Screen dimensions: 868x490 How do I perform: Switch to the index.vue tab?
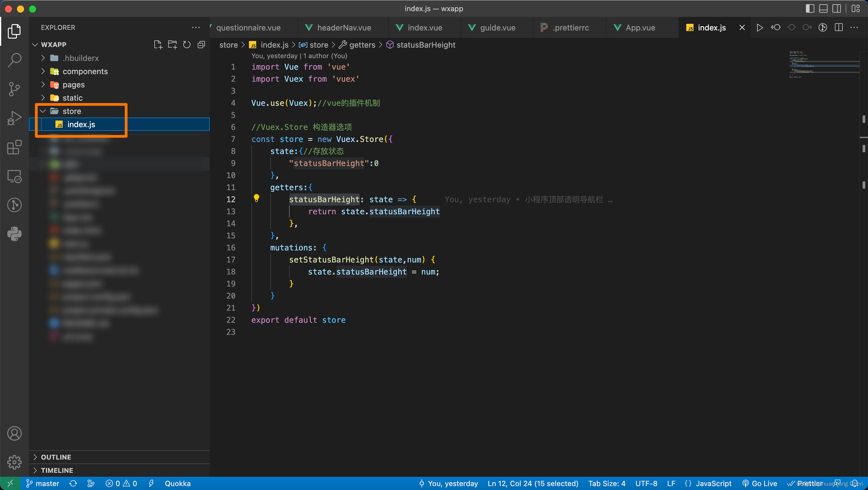(425, 27)
